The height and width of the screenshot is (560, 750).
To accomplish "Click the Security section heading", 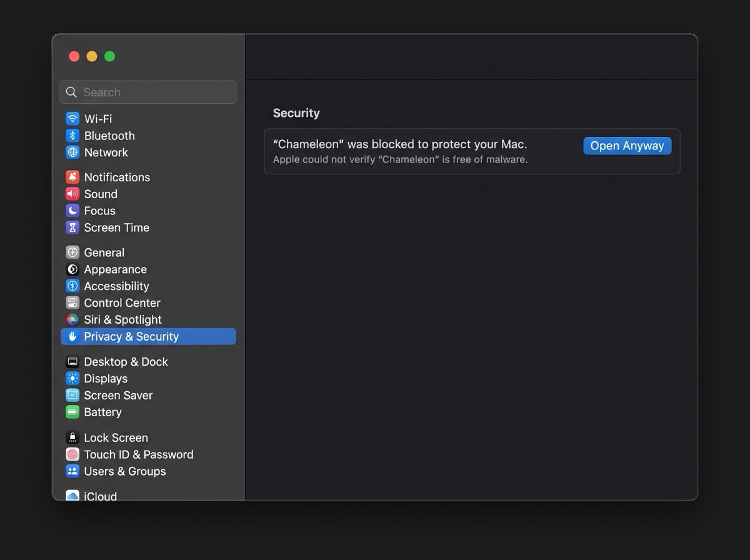I will 296,113.
